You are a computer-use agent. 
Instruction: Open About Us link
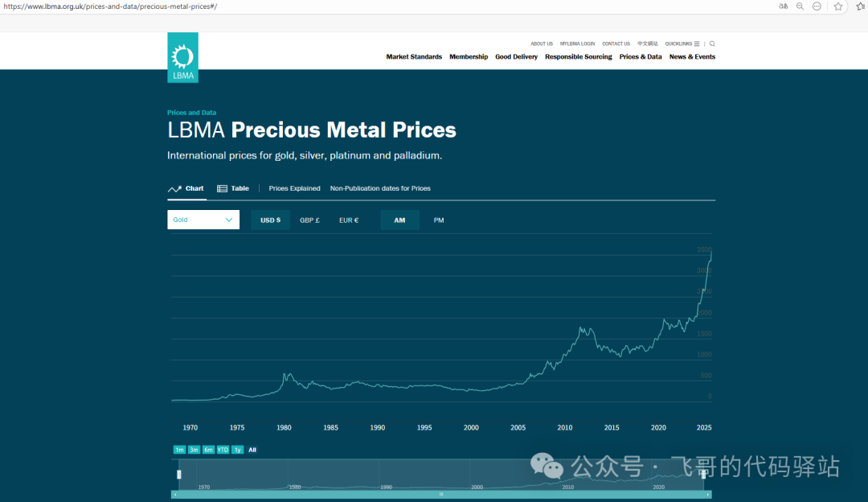[x=542, y=43]
